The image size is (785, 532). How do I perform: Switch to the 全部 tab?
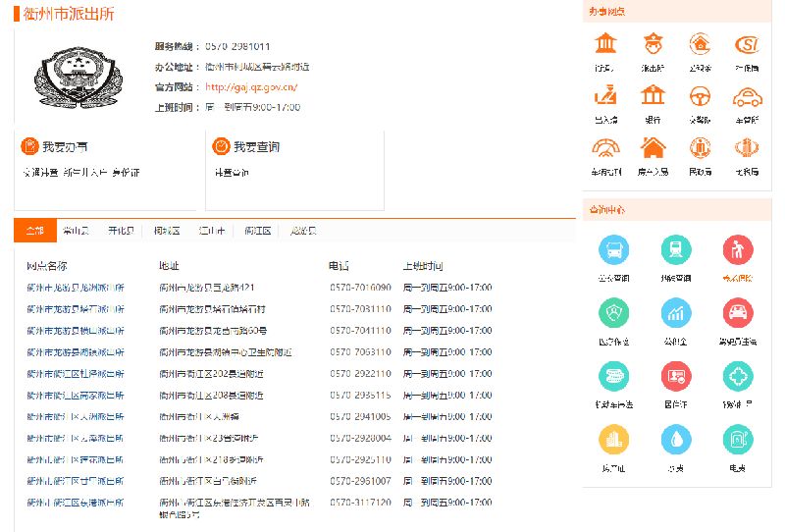coord(35,231)
